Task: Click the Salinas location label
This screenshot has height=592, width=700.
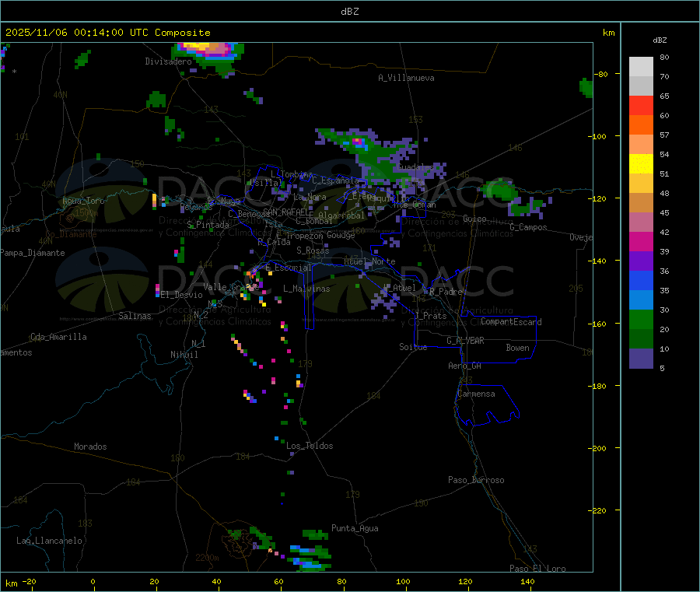Action: pos(135,316)
